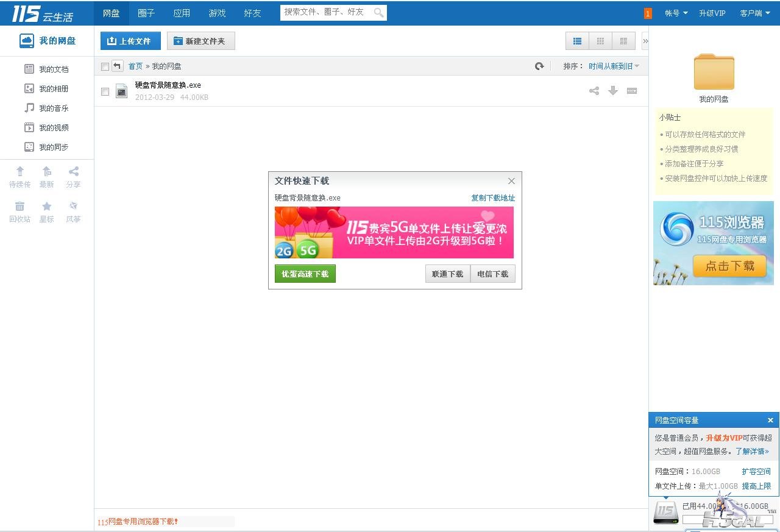Viewport: 780px width, 532px height.
Task: Click the 复制下载地址 link
Action: [493, 198]
